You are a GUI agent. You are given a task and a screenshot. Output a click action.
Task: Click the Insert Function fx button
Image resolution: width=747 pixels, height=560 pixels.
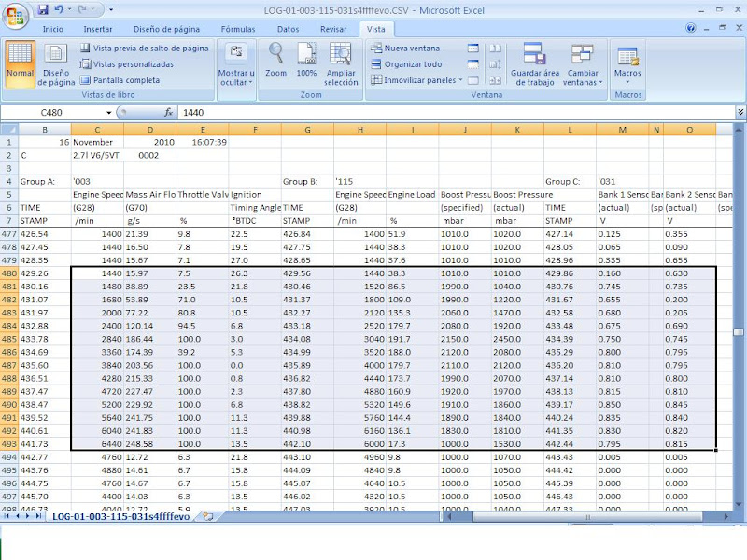click(x=168, y=112)
